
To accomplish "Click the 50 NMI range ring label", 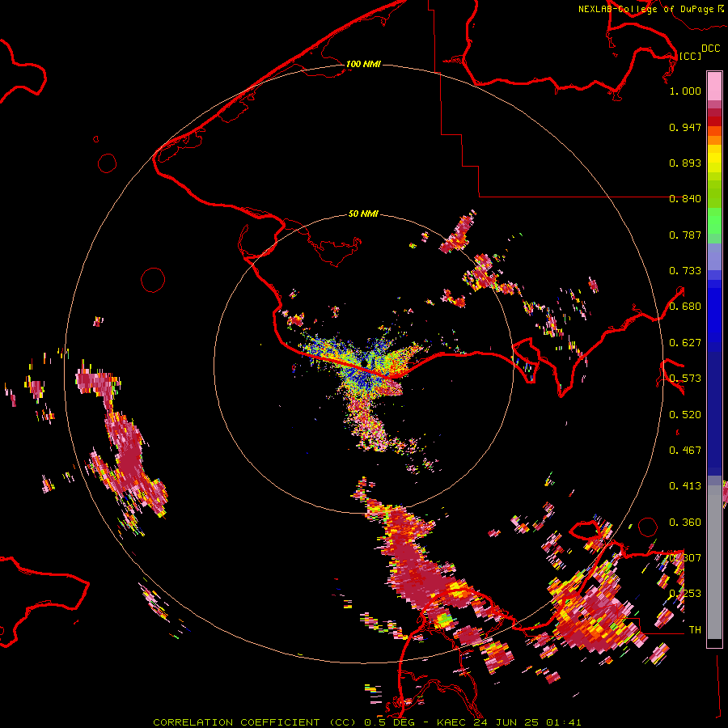I will tap(363, 214).
